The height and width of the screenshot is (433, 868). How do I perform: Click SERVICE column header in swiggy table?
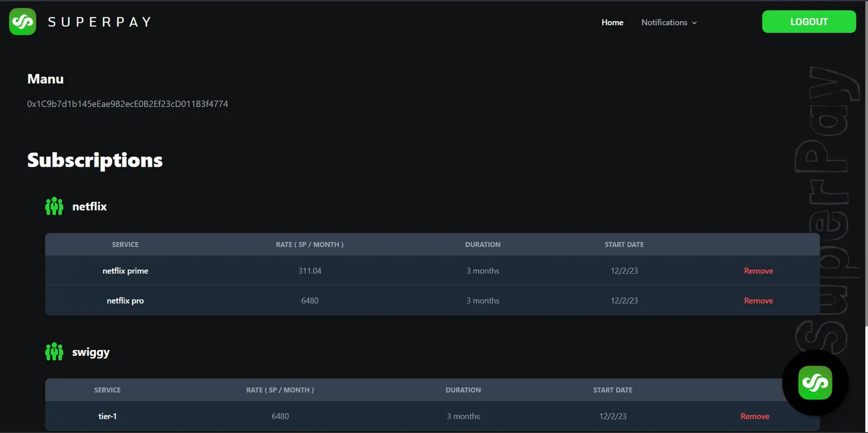(x=107, y=390)
